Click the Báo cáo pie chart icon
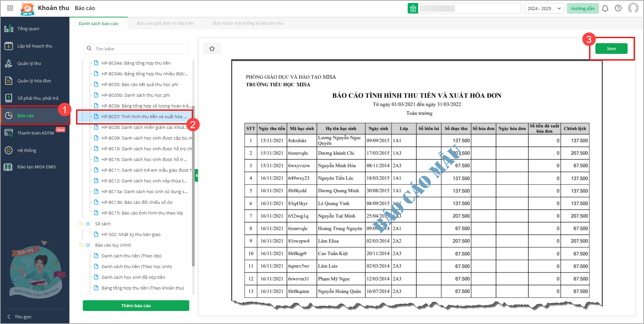 (x=9, y=115)
